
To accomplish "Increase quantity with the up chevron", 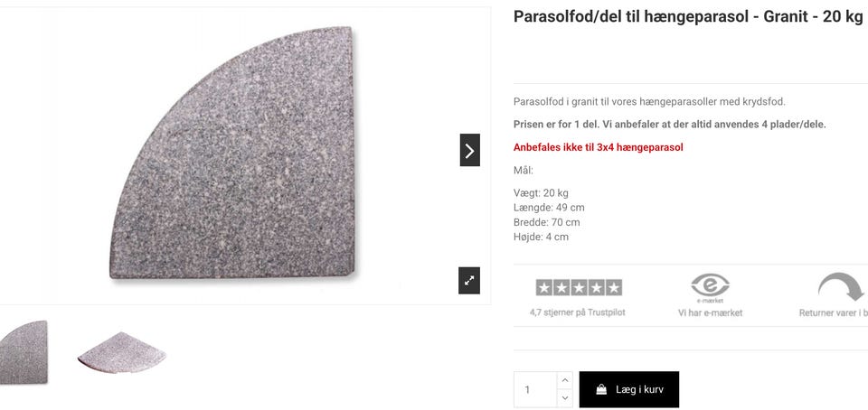I will click(x=564, y=380).
